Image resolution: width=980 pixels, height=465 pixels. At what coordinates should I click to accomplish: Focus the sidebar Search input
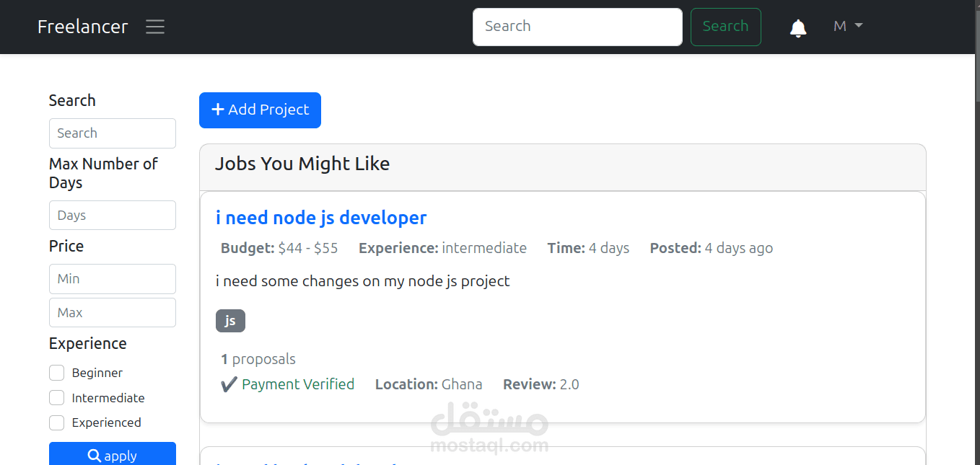click(113, 133)
